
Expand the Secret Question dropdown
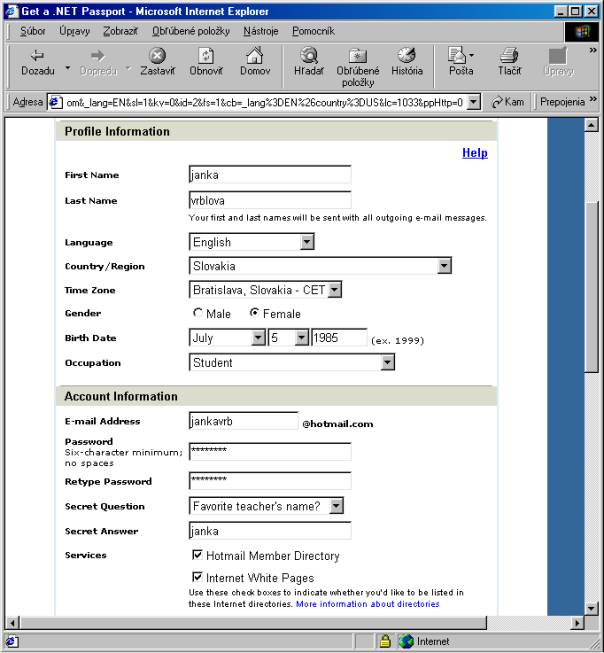pyautogui.click(x=336, y=507)
